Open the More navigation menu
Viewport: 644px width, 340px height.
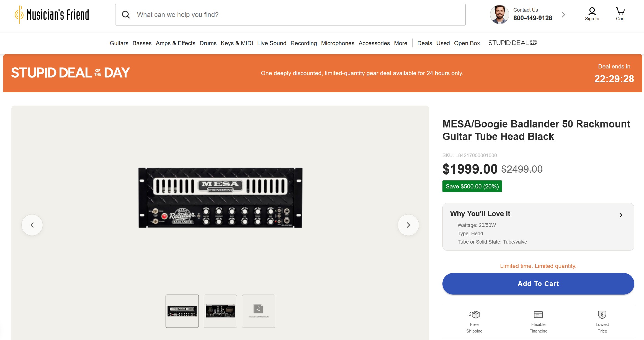click(401, 43)
